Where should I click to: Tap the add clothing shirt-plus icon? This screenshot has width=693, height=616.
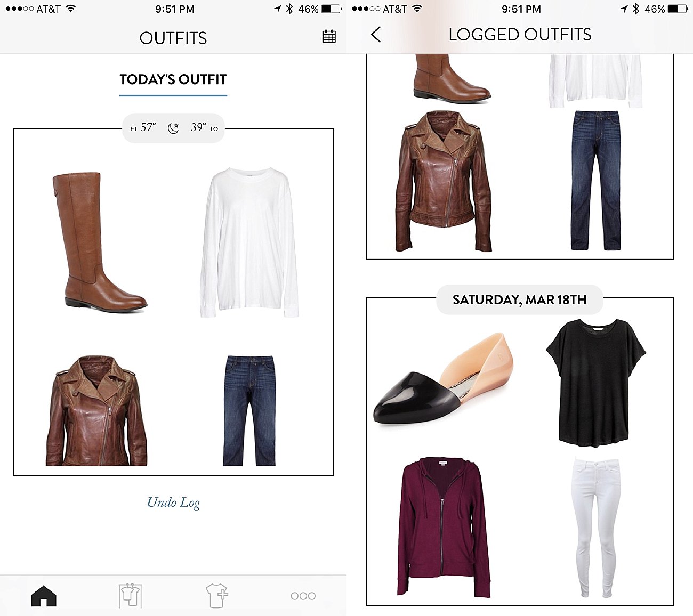(217, 596)
